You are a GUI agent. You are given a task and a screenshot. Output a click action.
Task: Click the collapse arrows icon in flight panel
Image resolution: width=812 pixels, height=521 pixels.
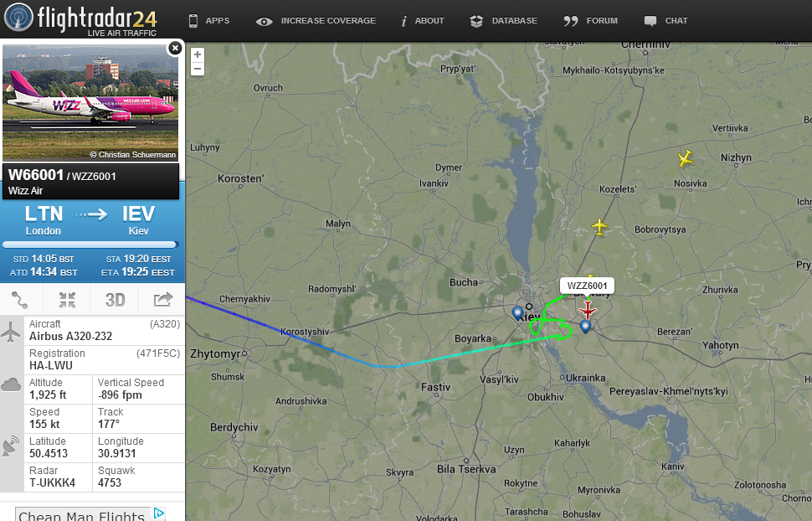pyautogui.click(x=67, y=300)
